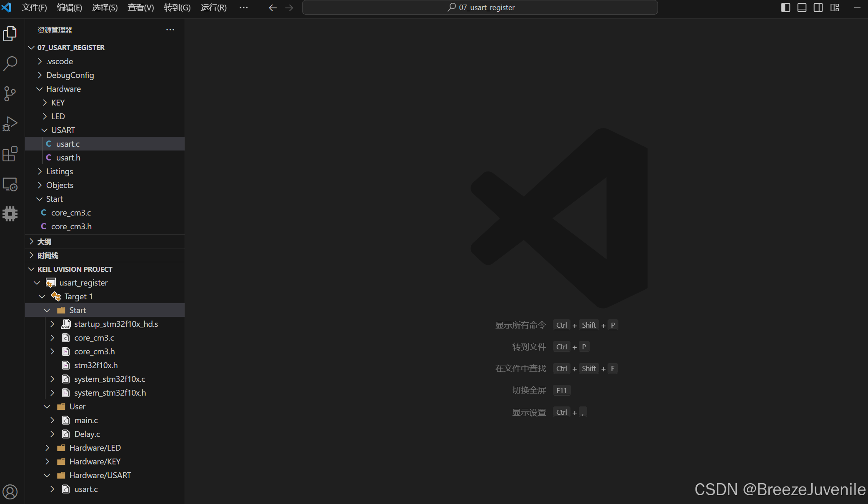Click the VS Code logo in the title bar
Viewport: 868px width, 504px height.
pos(7,8)
